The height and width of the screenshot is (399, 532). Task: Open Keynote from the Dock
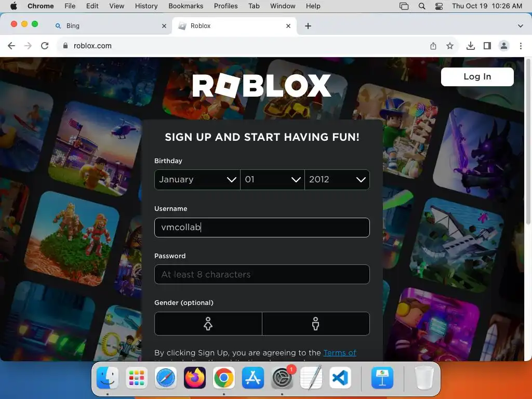pos(382,378)
